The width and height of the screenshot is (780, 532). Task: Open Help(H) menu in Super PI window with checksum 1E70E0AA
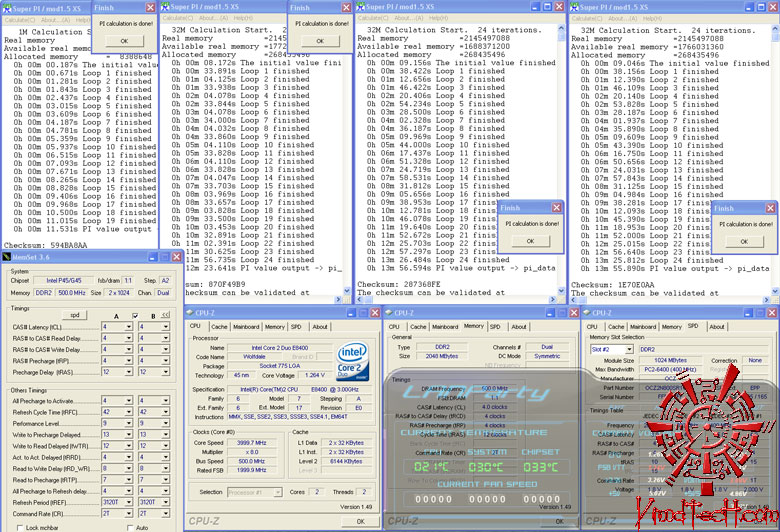coord(652,19)
